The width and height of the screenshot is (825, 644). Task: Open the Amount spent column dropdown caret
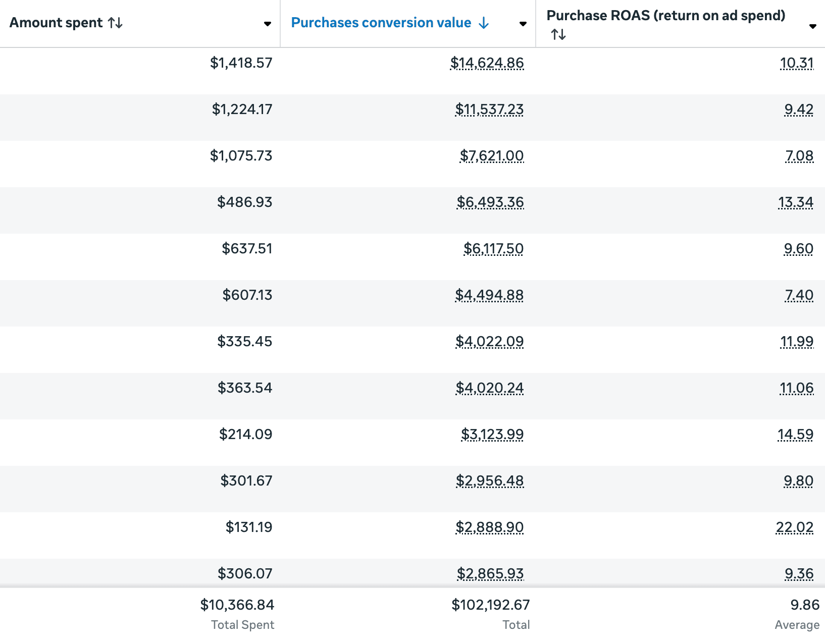pyautogui.click(x=267, y=24)
